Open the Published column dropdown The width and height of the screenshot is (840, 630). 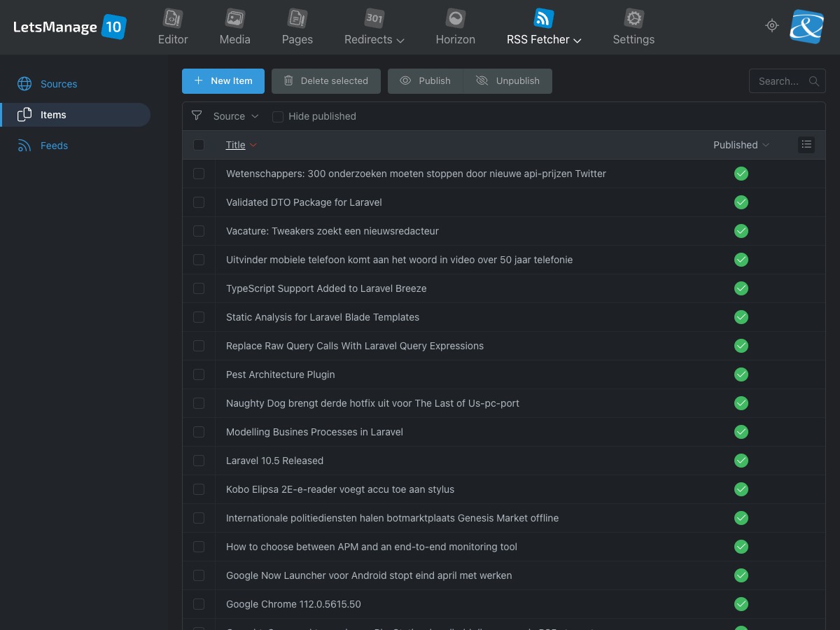click(x=741, y=145)
